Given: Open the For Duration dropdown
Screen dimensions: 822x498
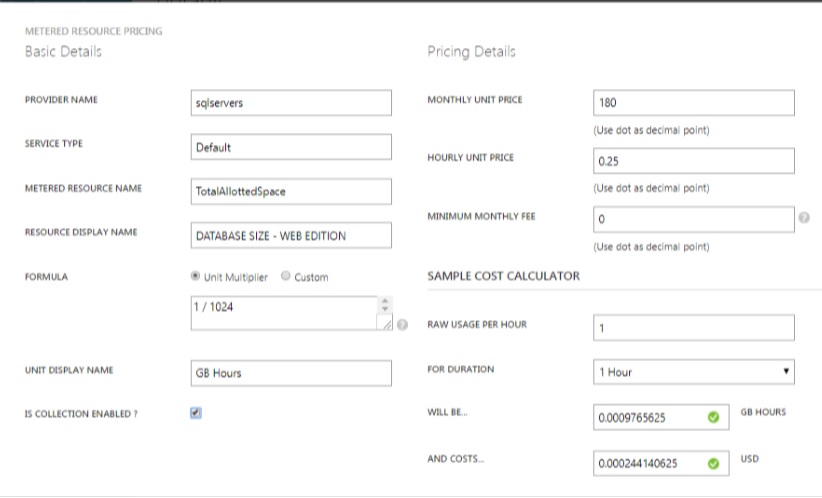Looking at the screenshot, I should click(x=694, y=372).
